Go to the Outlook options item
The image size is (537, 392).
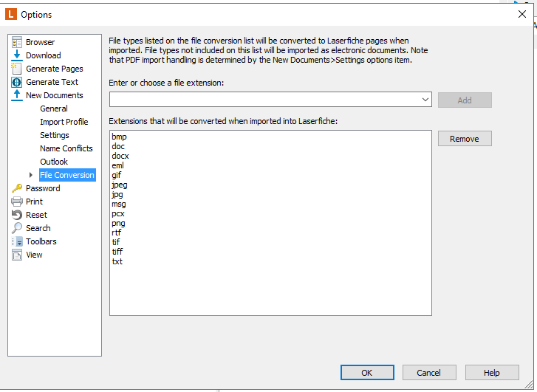coord(54,162)
